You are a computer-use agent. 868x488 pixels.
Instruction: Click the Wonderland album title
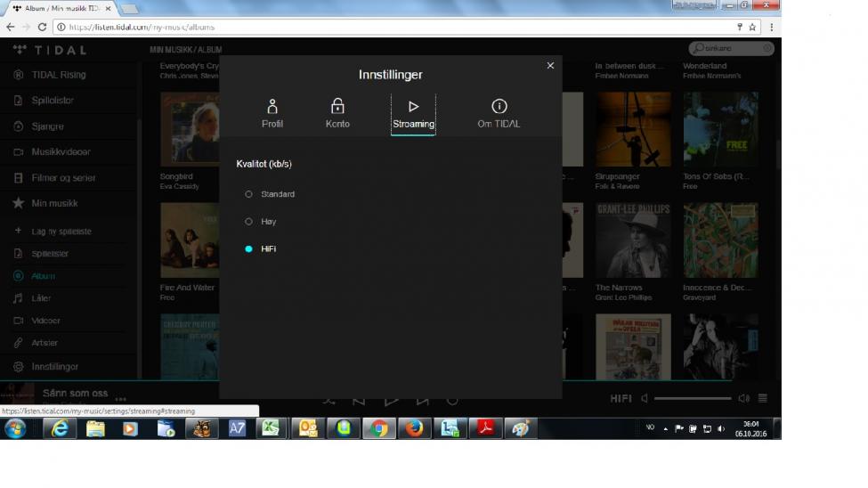click(705, 66)
